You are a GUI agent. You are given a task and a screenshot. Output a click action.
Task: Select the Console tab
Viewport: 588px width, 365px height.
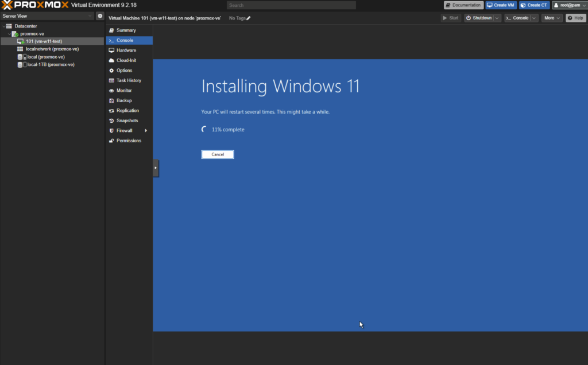click(x=129, y=41)
